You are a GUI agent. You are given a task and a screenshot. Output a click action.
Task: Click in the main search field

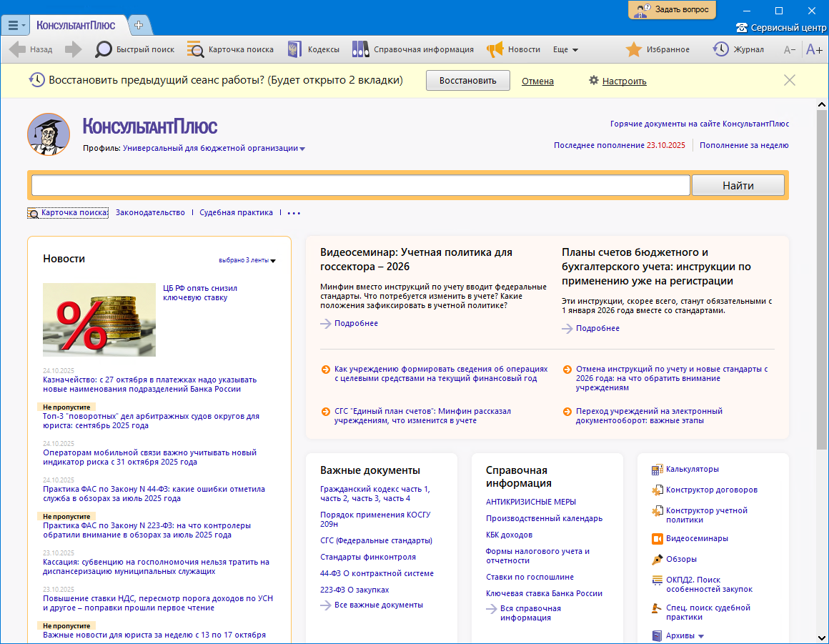(360, 186)
